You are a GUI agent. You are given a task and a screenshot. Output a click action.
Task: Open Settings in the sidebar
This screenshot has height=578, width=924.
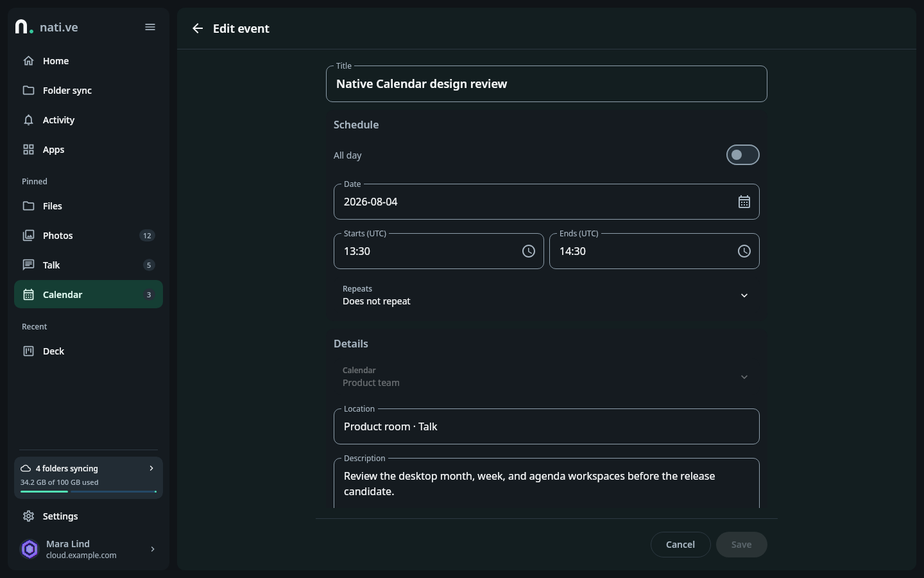89,516
